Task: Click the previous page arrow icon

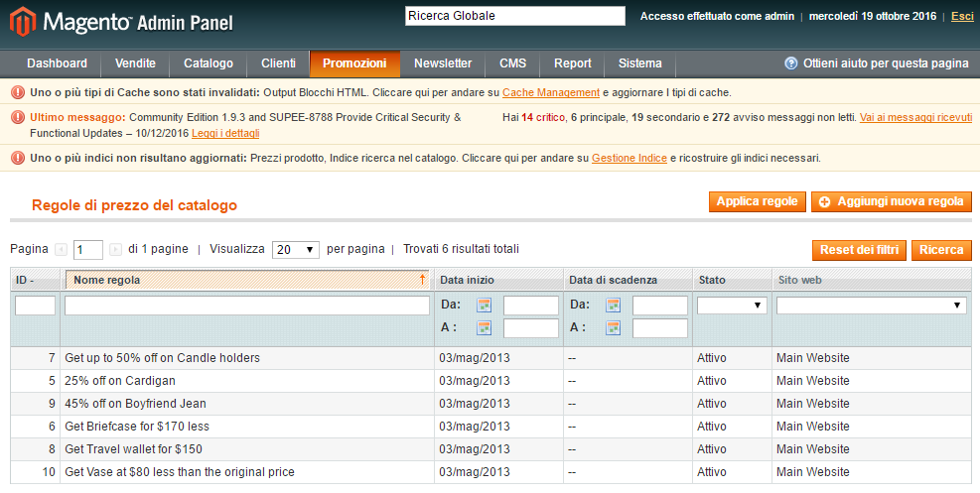Action: [61, 250]
